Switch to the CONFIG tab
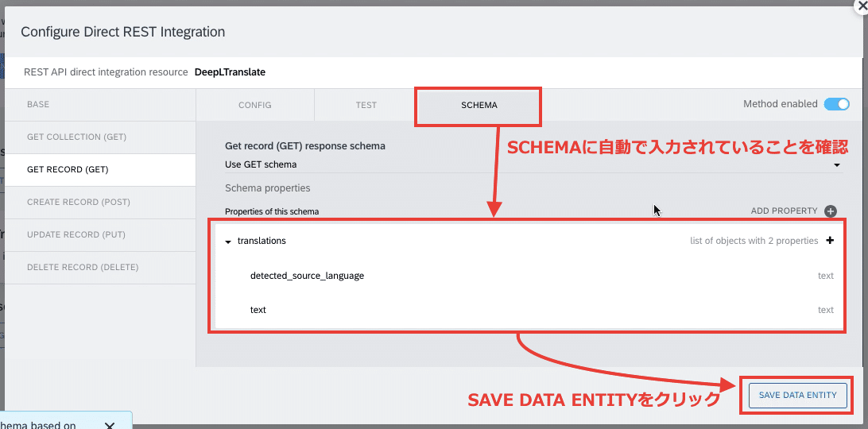 (x=254, y=105)
